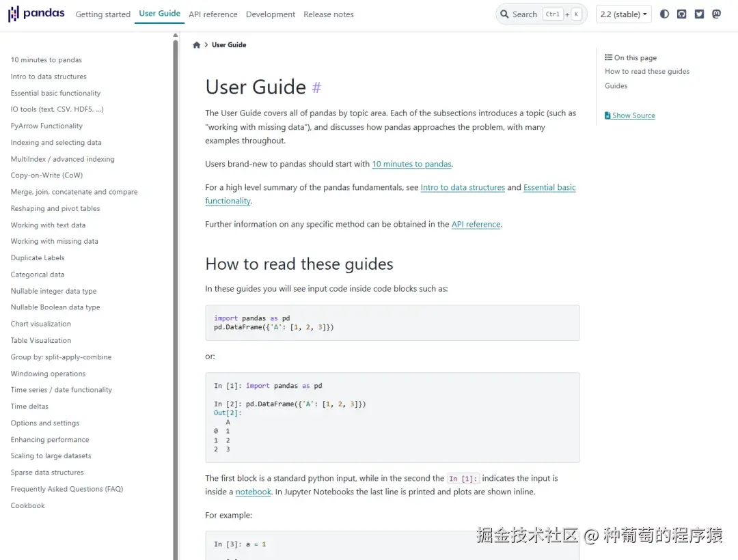Open 'PyArrow Functionality' sidebar entry
The height and width of the screenshot is (560, 738).
point(46,126)
